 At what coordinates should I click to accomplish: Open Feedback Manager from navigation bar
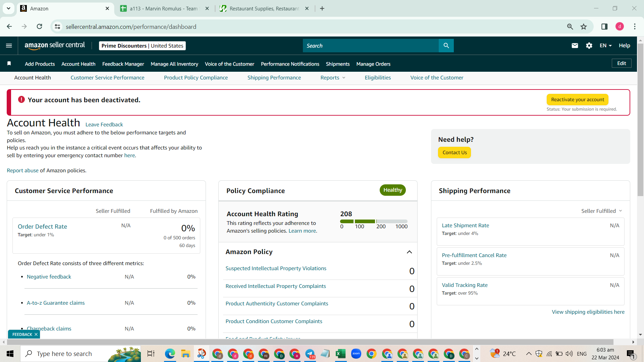[x=123, y=64]
